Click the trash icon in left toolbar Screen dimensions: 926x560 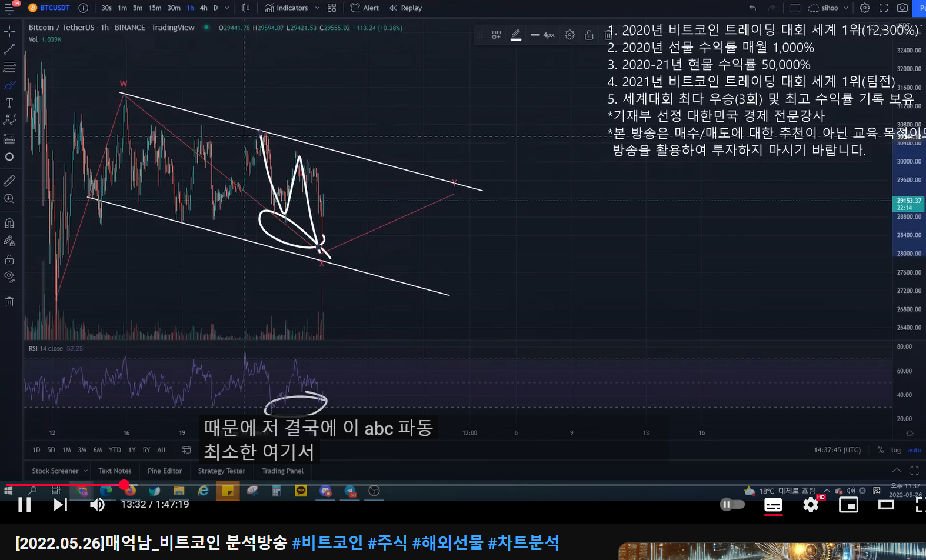pos(9,302)
